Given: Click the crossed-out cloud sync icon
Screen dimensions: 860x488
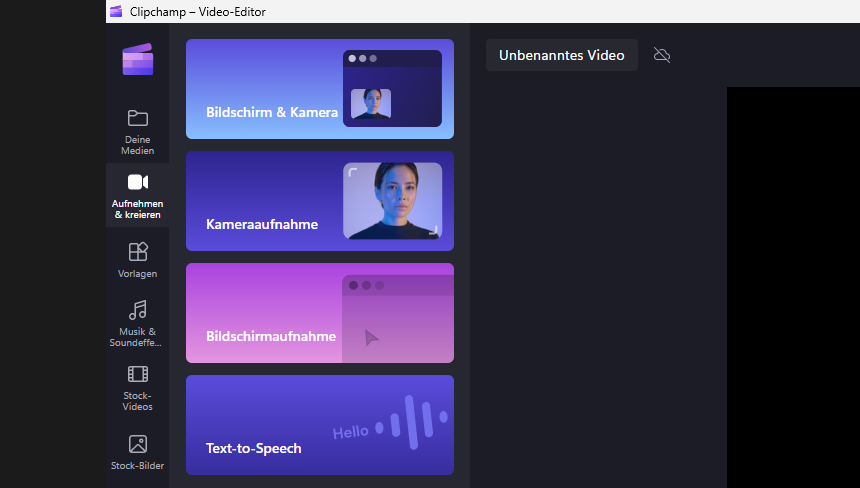Looking at the screenshot, I should 662,55.
